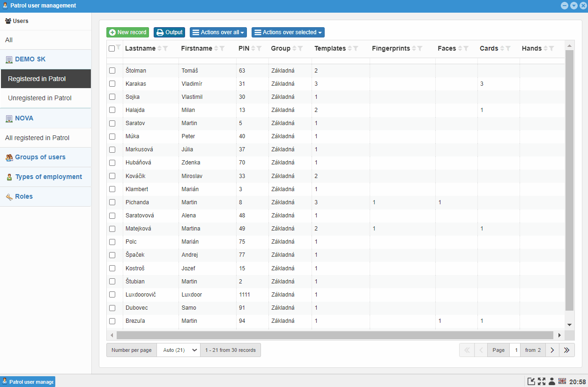Screen dimensions: 588x387
Task: Open the user profile tray icon
Action: click(x=552, y=381)
